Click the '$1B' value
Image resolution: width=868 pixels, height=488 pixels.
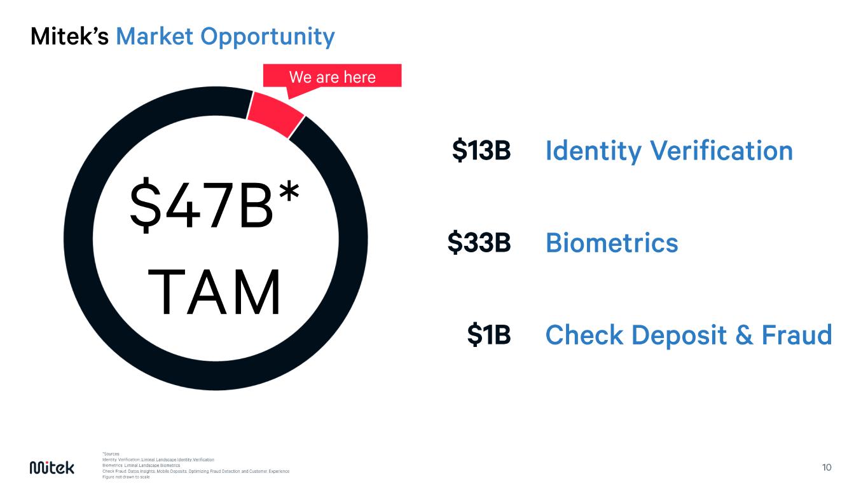pos(489,335)
